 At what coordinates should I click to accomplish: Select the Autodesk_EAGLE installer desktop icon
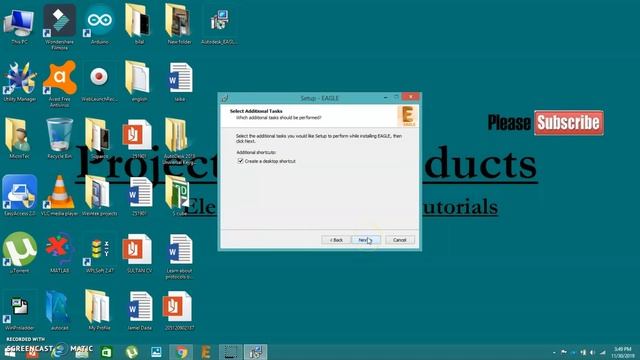[x=219, y=24]
